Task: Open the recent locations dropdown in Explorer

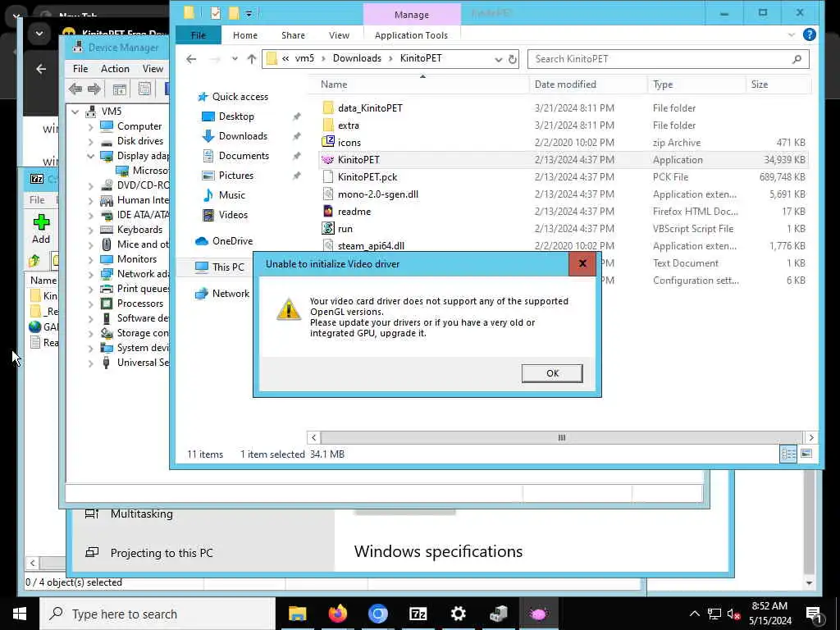Action: click(235, 59)
